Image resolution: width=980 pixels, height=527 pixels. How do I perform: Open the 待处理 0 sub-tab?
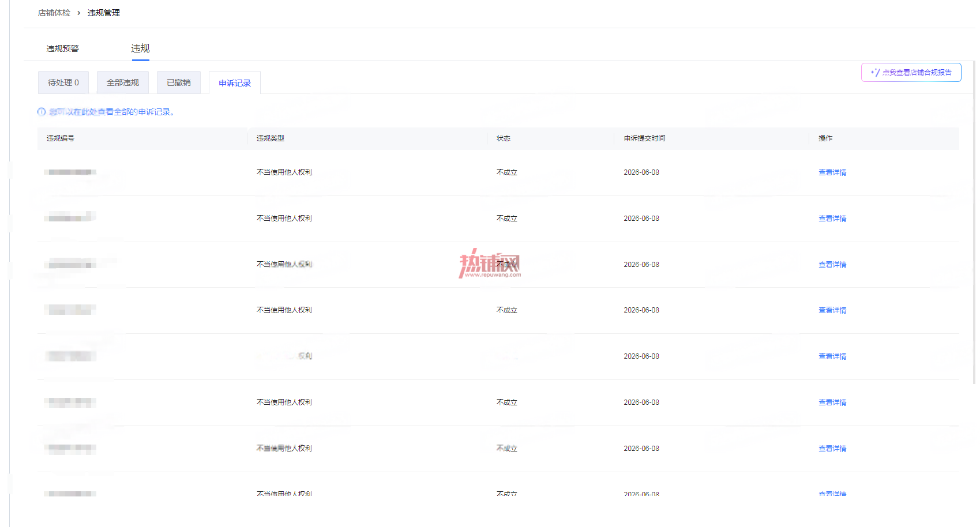63,82
